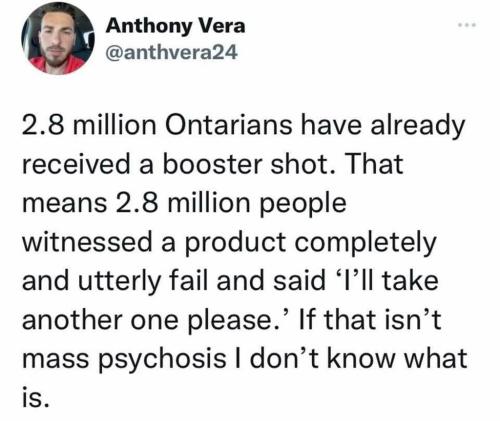Screen dimensions: 500x421
Task: Click Anthony Vera's profile picture
Action: coord(58,38)
